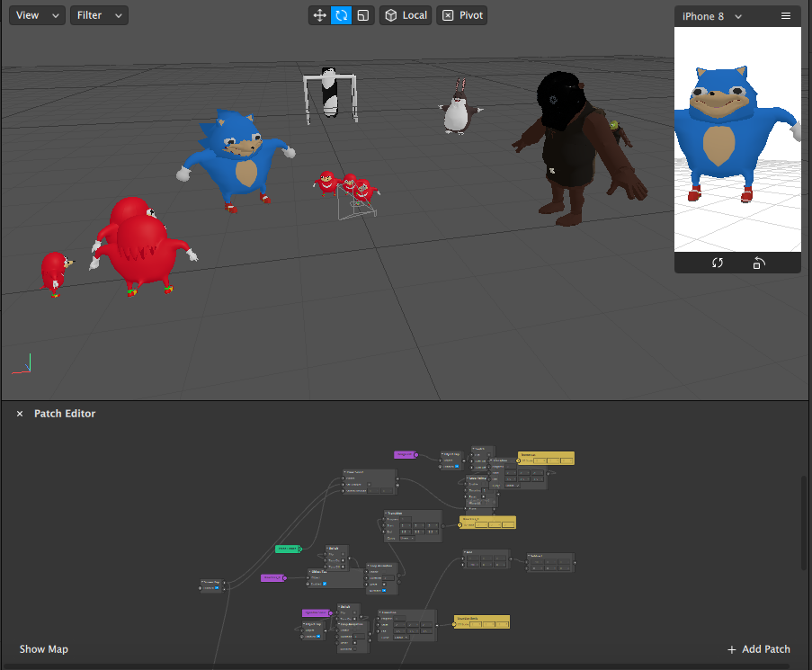Toggle the Enabled checkbox in Patch Editor

pyautogui.click(x=325, y=584)
